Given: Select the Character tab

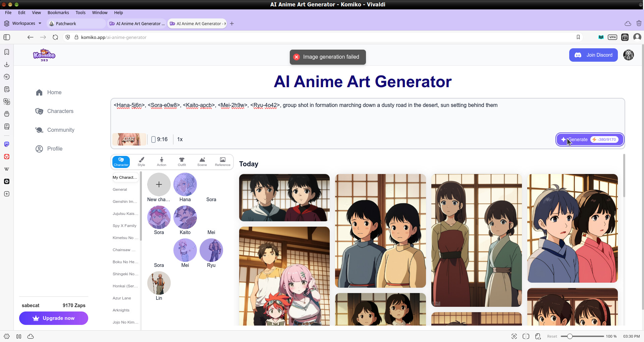Looking at the screenshot, I should tap(121, 162).
